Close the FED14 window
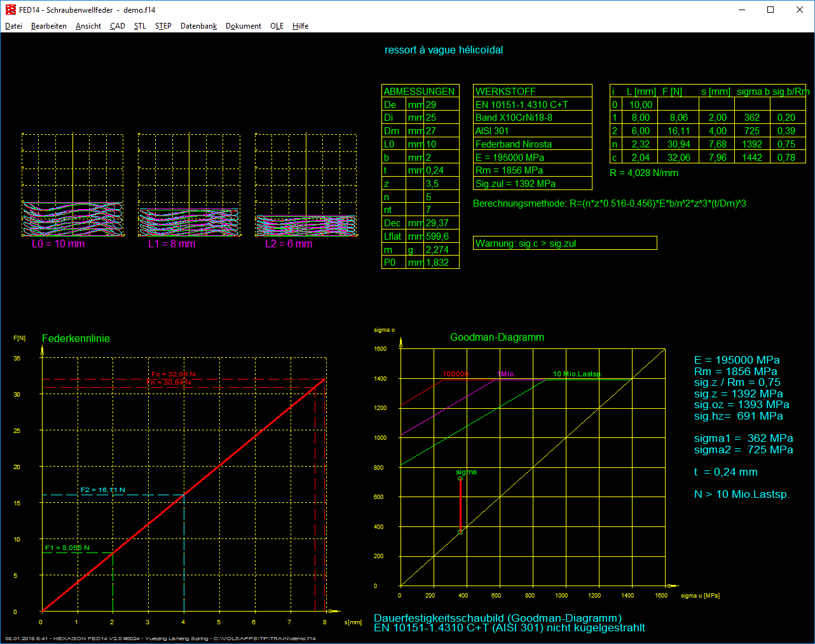This screenshot has width=815, height=644. coord(800,10)
